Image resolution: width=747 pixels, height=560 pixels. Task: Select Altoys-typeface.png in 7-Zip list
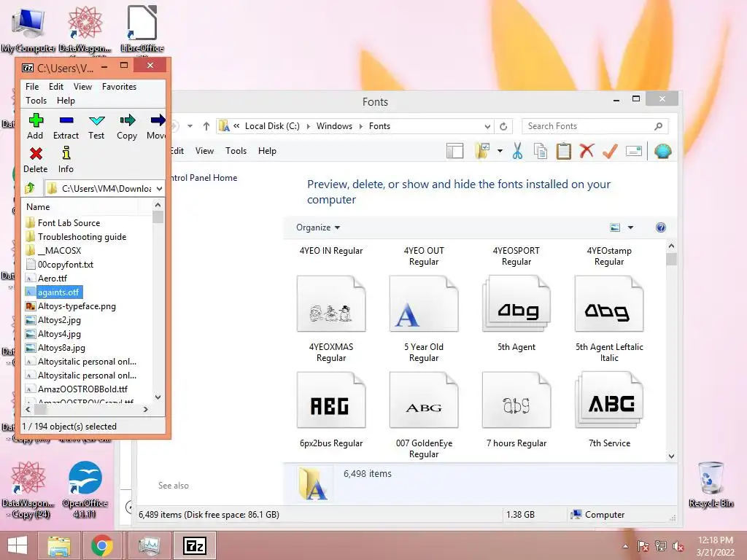click(77, 306)
